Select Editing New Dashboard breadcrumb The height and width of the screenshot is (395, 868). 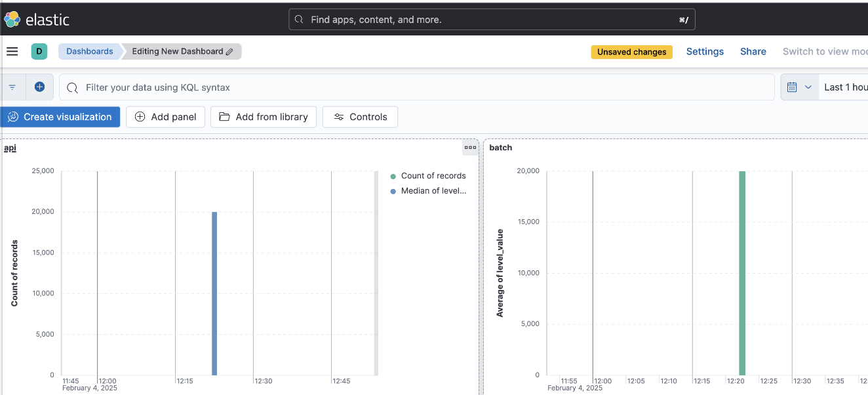tap(182, 51)
